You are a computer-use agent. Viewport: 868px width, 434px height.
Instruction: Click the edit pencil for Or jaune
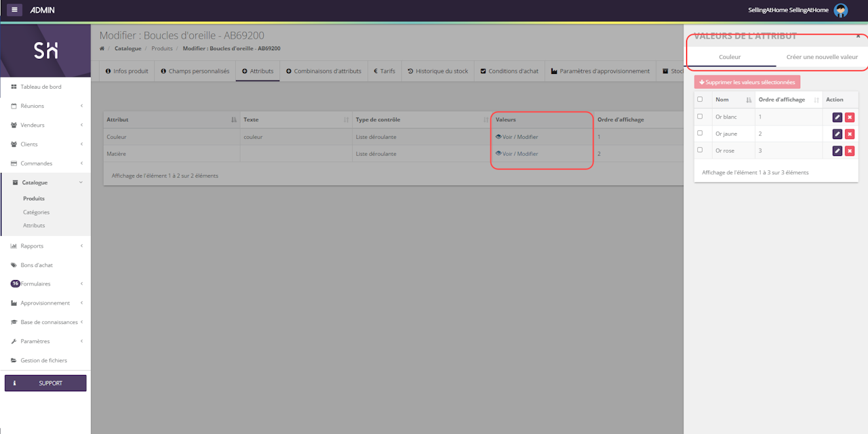(837, 134)
